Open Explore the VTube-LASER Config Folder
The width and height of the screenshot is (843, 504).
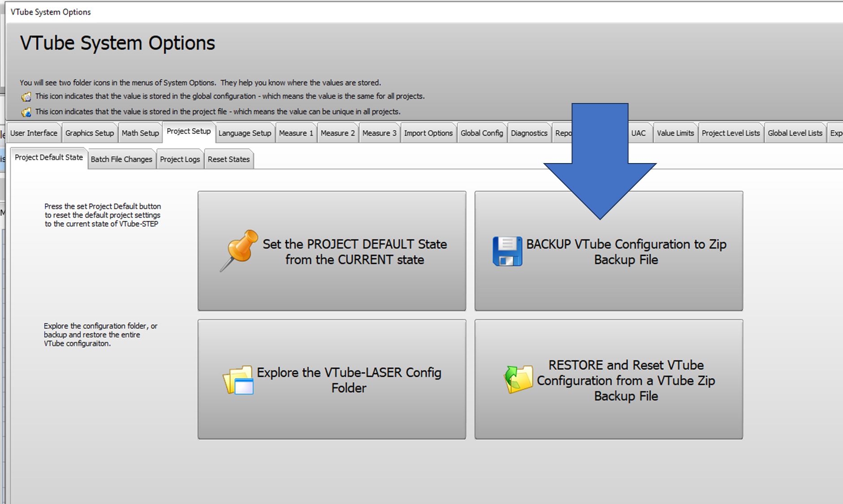[x=332, y=379]
